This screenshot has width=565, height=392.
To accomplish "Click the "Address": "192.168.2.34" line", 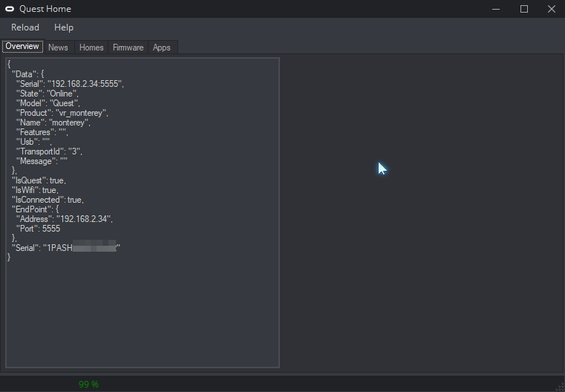I will tap(64, 219).
